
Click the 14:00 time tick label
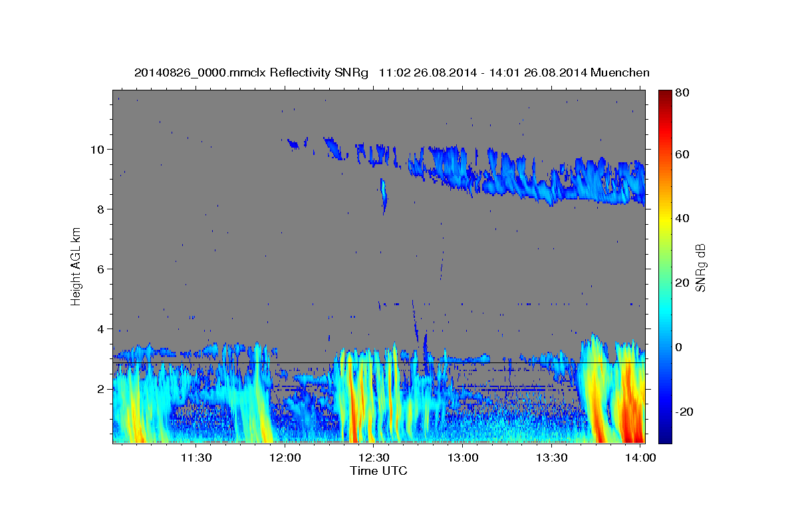point(640,458)
